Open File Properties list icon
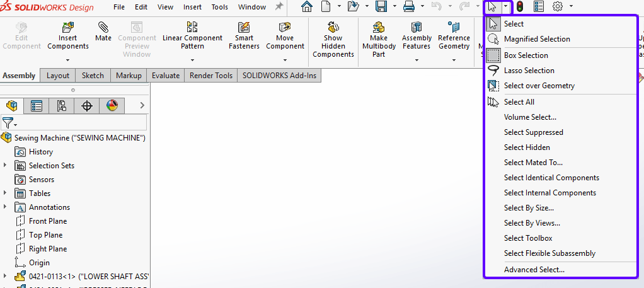This screenshot has width=644, height=288. [x=538, y=6]
